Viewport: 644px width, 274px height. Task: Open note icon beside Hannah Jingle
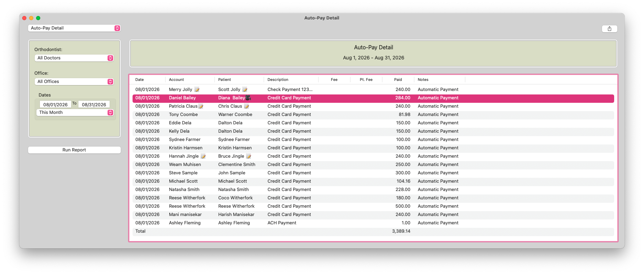(x=203, y=156)
